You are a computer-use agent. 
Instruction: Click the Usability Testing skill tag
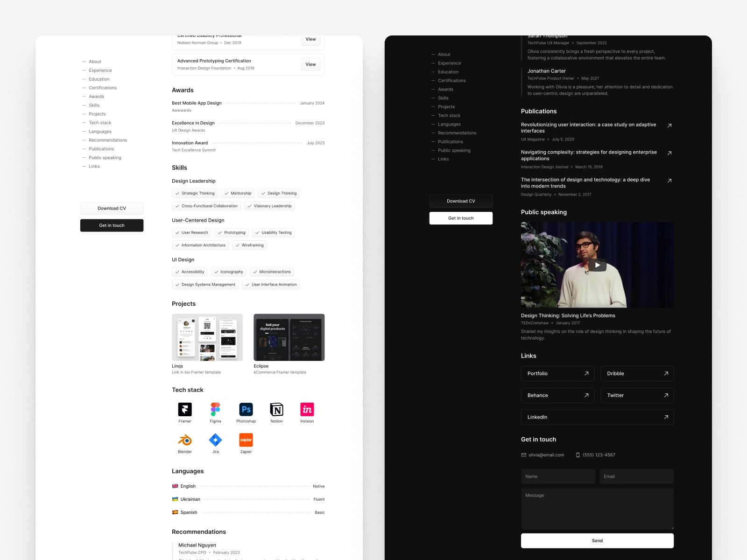[274, 232]
